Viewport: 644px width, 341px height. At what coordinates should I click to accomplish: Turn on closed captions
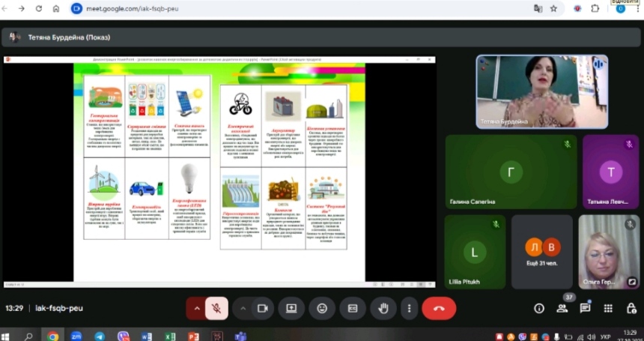click(352, 308)
